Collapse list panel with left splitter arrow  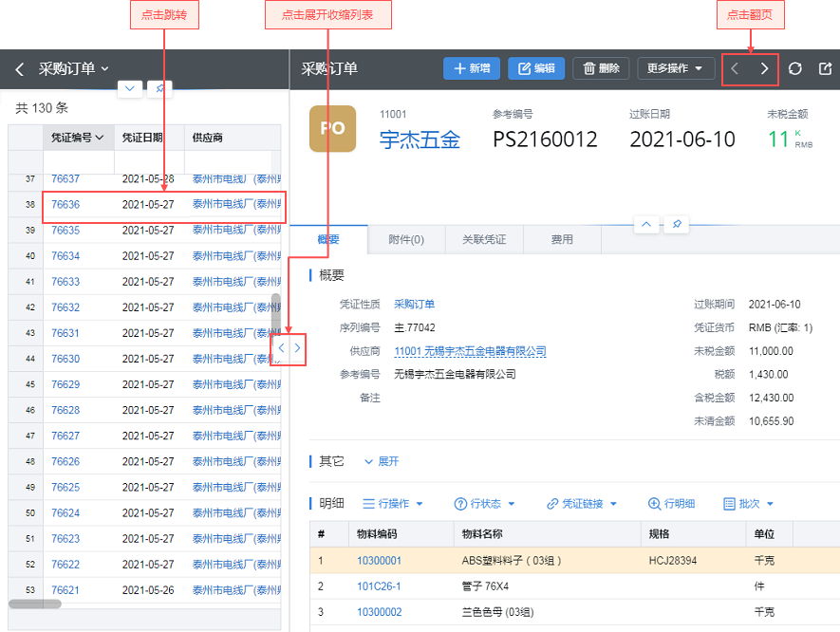click(281, 349)
